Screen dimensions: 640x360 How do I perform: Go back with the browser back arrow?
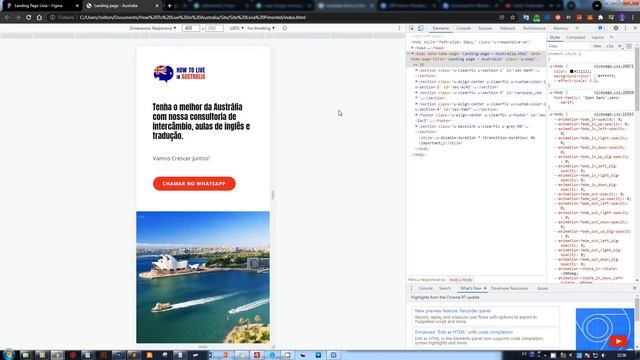(7, 18)
